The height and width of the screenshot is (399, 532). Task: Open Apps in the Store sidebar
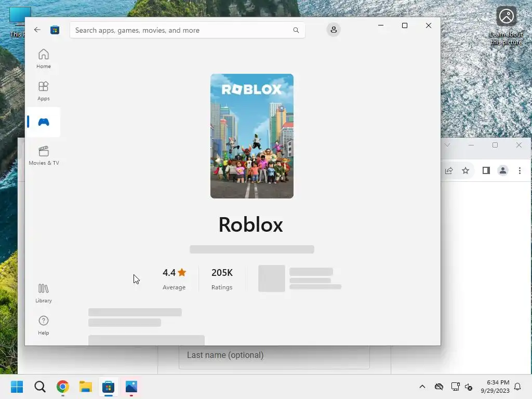44,91
